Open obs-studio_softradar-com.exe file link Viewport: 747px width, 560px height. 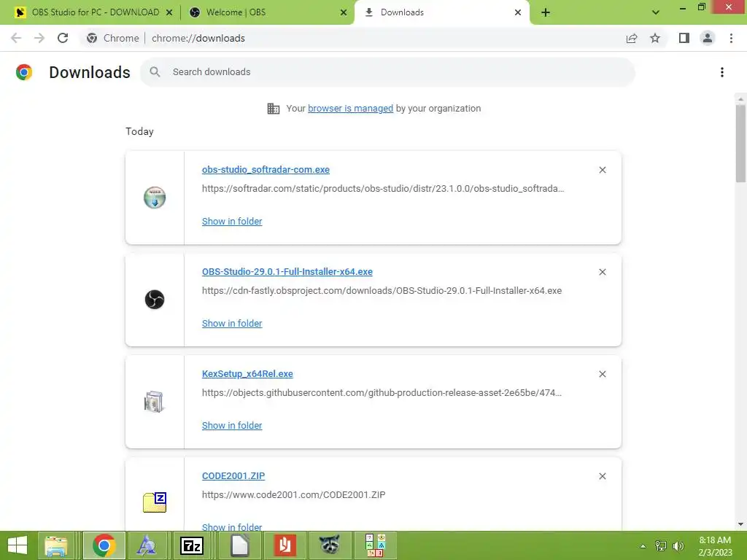(x=266, y=170)
